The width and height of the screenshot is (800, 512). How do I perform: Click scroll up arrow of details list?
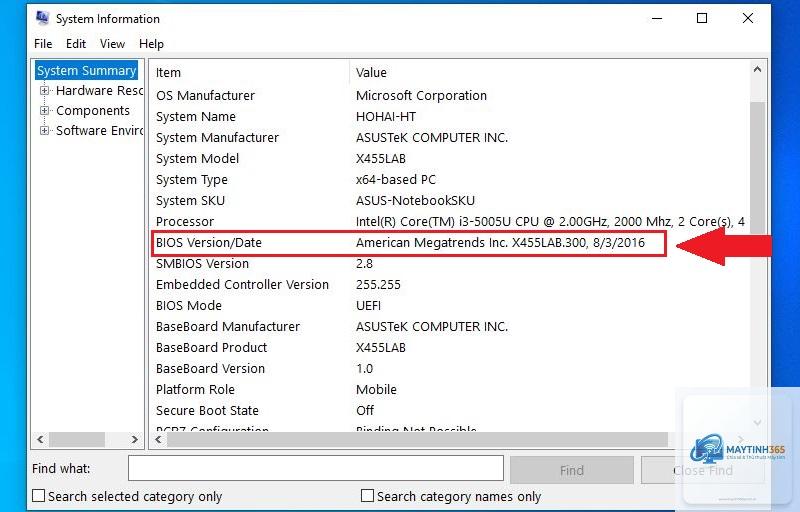point(758,69)
